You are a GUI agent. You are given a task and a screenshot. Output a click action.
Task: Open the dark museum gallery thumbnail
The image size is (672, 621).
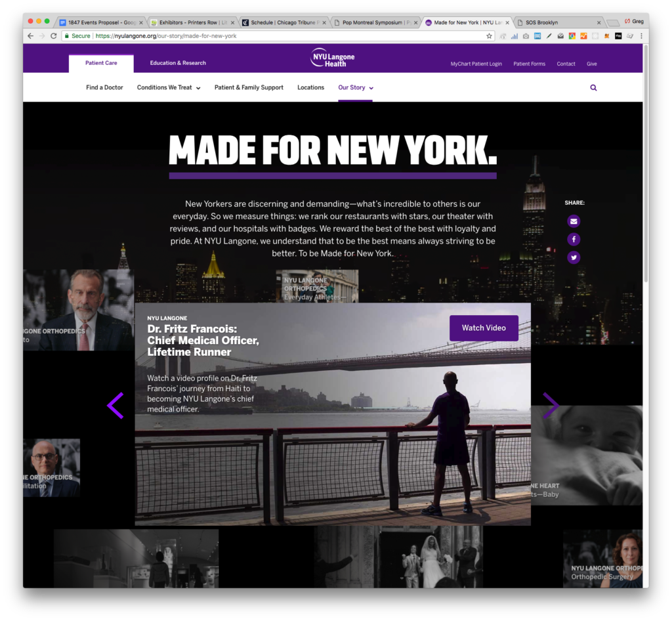click(136, 558)
